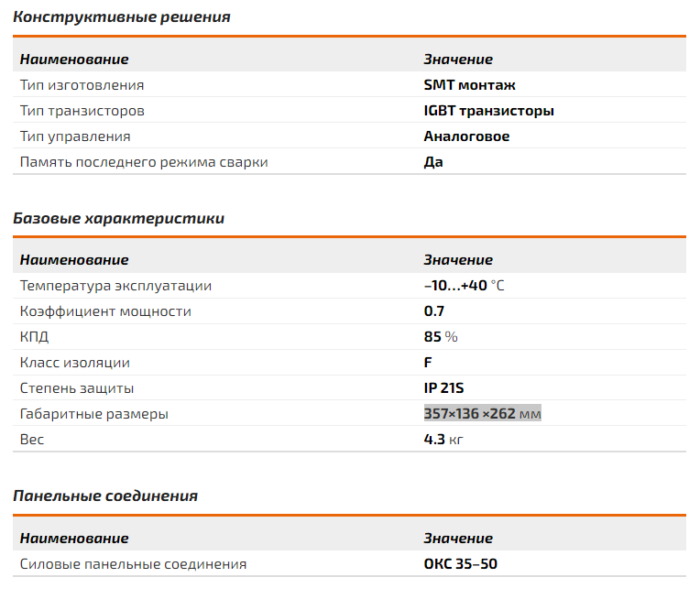
Task: Click the '–10...+40 °C' temperature value
Action: click(464, 286)
